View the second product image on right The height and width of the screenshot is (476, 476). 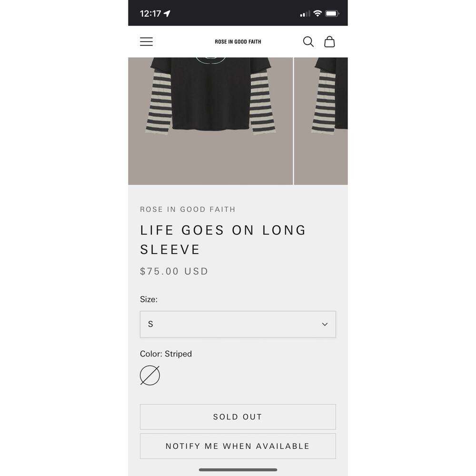[x=321, y=121]
